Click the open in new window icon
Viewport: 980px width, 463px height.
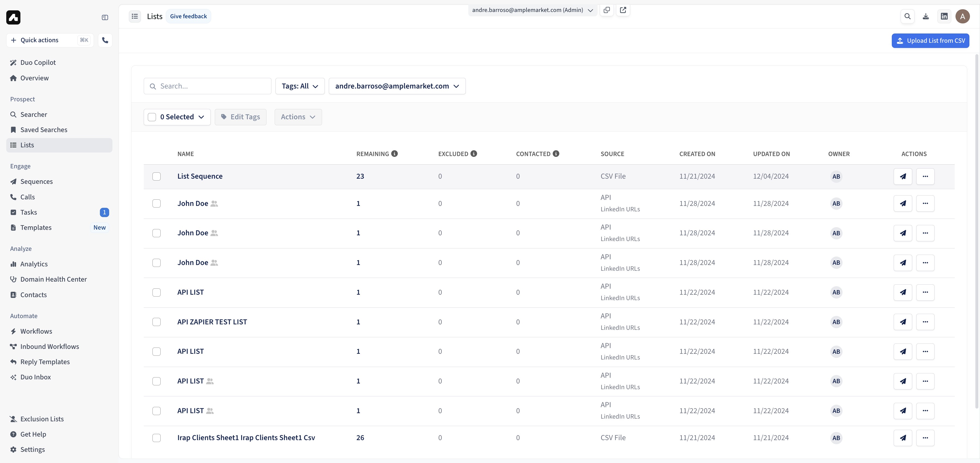[x=623, y=10]
